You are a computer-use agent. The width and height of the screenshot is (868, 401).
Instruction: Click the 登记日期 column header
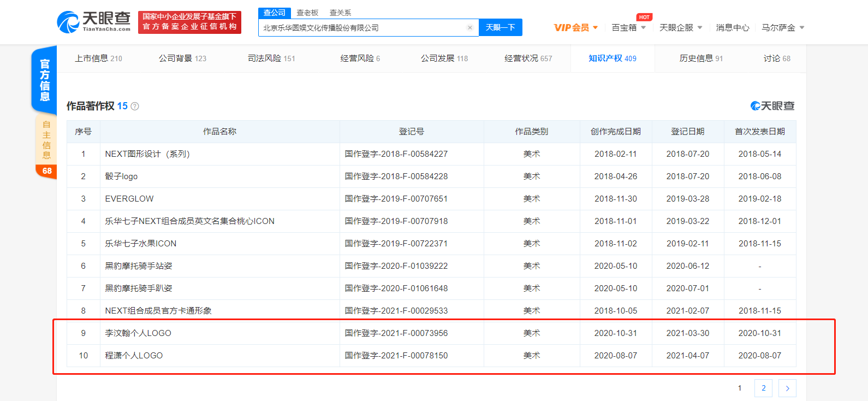click(x=688, y=132)
